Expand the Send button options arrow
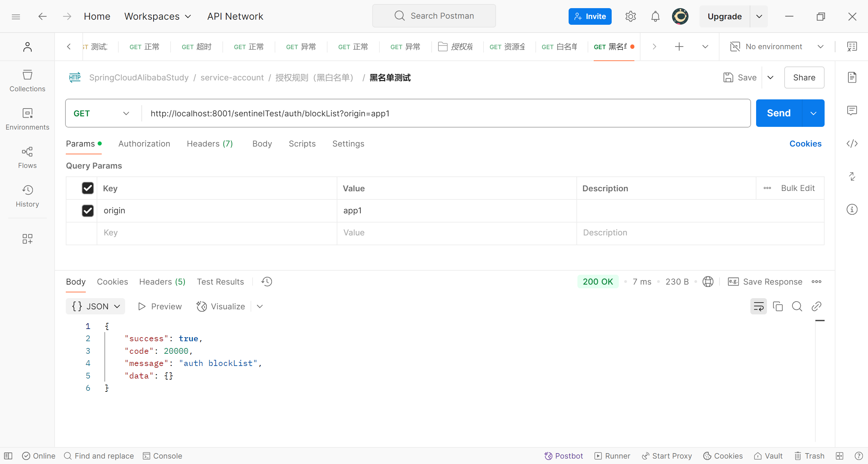The width and height of the screenshot is (868, 464). pyautogui.click(x=813, y=113)
